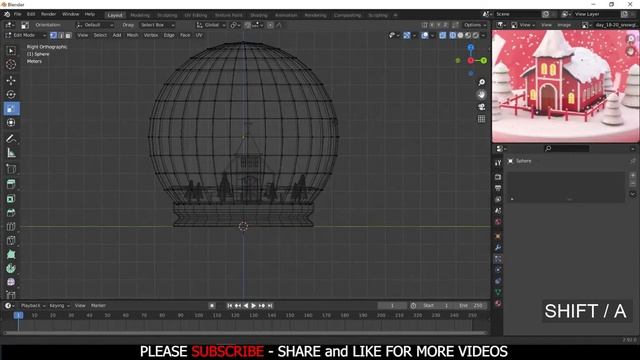
Task: Enable edge select mode
Action: tap(61, 36)
